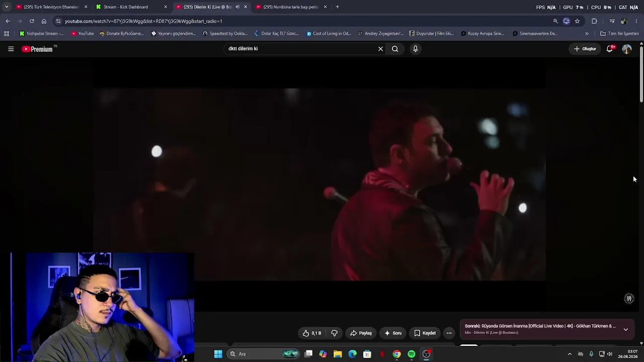Open the apps grid in bookmarks bar
The height and width of the screenshot is (362, 644).
7,34
